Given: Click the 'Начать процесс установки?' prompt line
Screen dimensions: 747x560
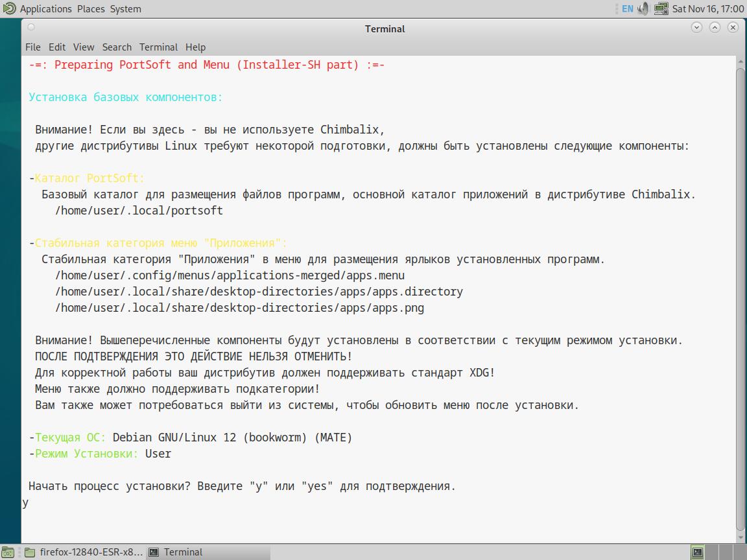Looking at the screenshot, I should 242,485.
